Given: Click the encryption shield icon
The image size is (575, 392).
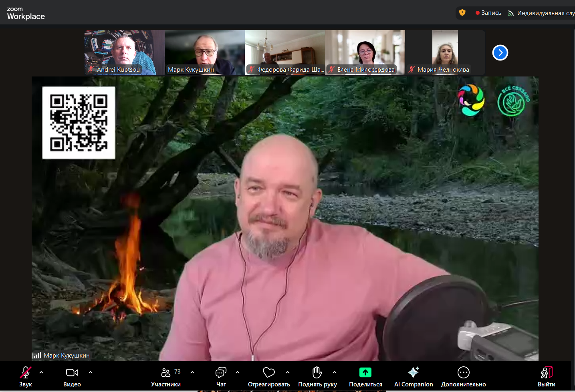Looking at the screenshot, I should click(462, 13).
